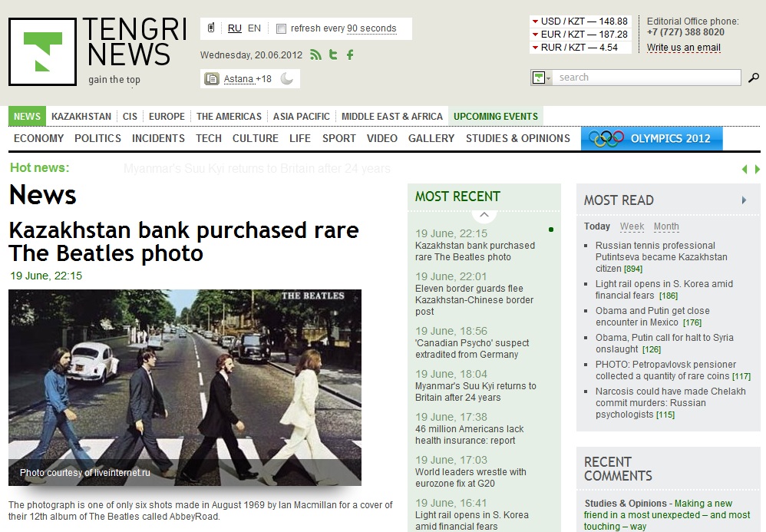Open the main headline about Beatles photo
The height and width of the screenshot is (532, 766).
click(183, 241)
